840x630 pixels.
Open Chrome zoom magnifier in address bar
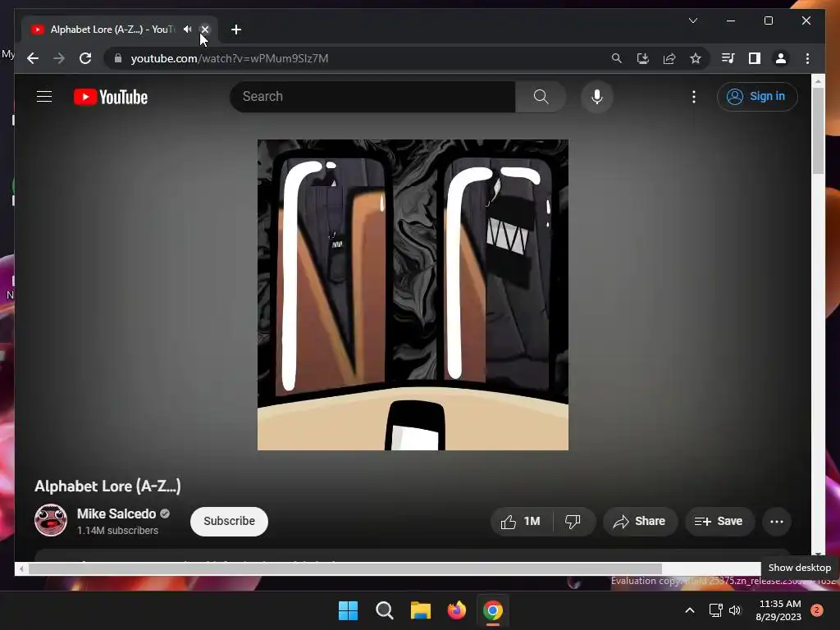click(617, 58)
